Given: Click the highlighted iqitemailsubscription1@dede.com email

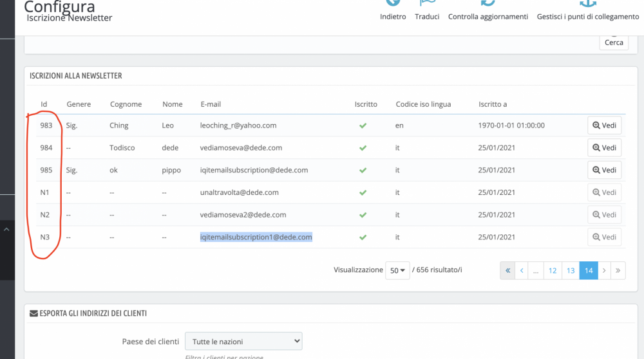Looking at the screenshot, I should 256,237.
